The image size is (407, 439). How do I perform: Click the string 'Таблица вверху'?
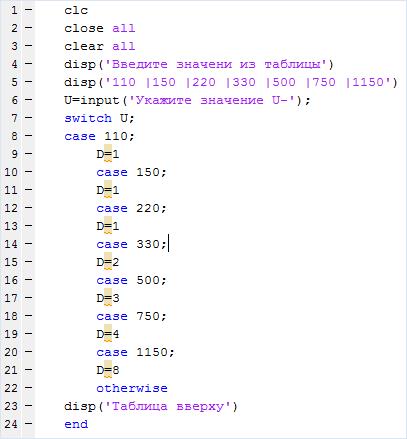(168, 406)
